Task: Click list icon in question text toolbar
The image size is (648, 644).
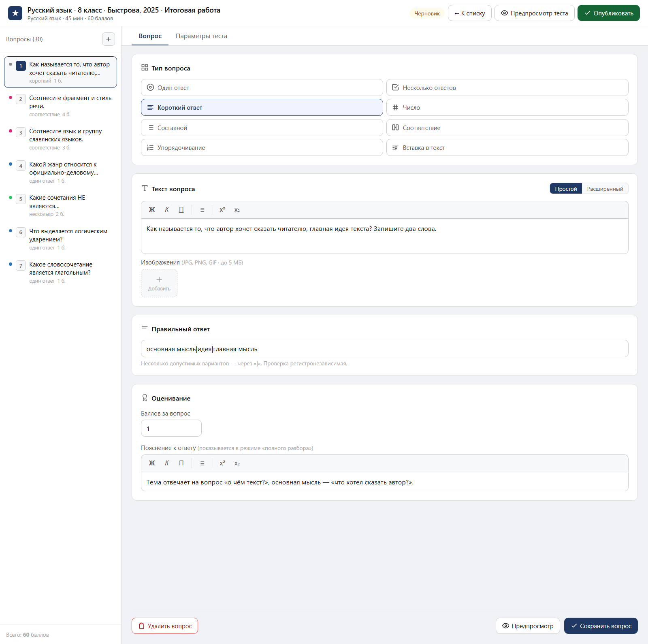Action: click(202, 210)
